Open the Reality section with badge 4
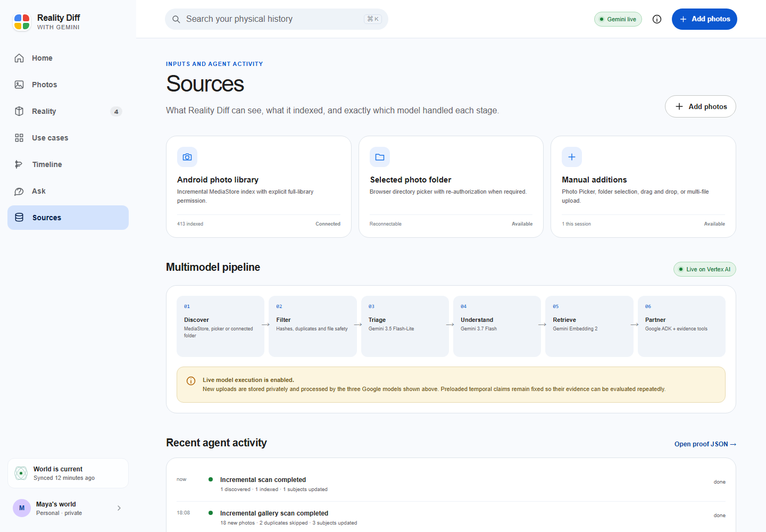Screen dimensions: 766x532 click(68, 111)
